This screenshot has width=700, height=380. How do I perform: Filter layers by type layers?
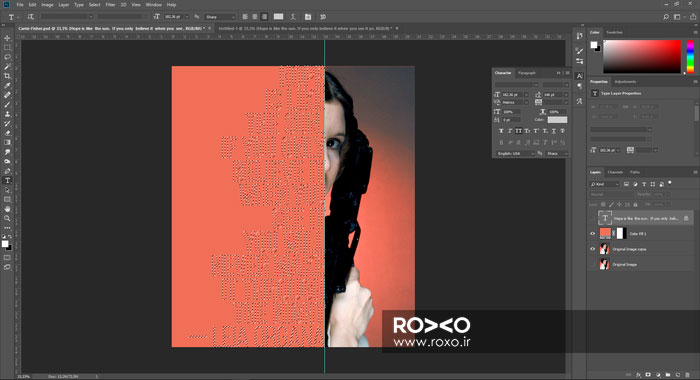(644, 184)
